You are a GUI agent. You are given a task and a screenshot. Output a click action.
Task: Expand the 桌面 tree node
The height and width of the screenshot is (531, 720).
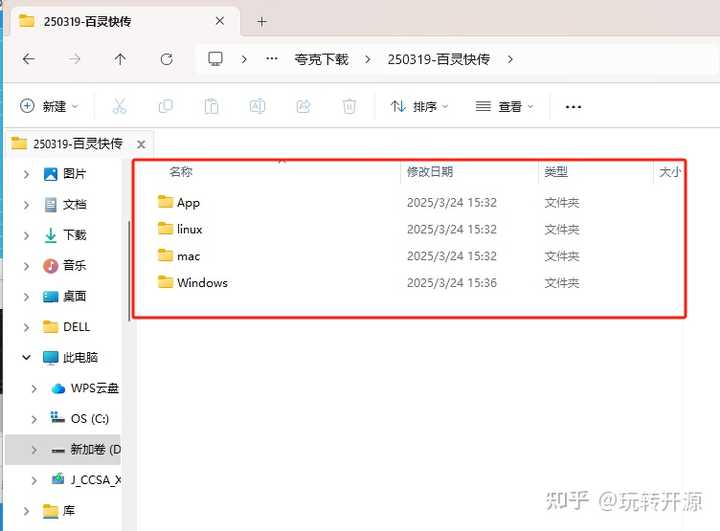pyautogui.click(x=26, y=297)
